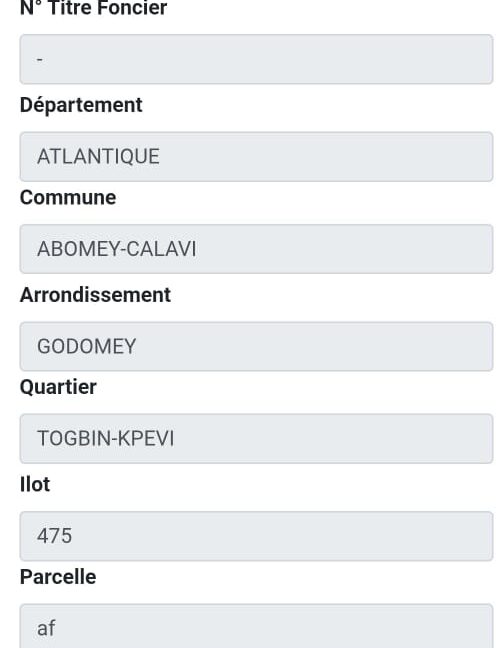Screen dimensions: 499x648
Task: Click the Département label text
Action: [x=81, y=105]
